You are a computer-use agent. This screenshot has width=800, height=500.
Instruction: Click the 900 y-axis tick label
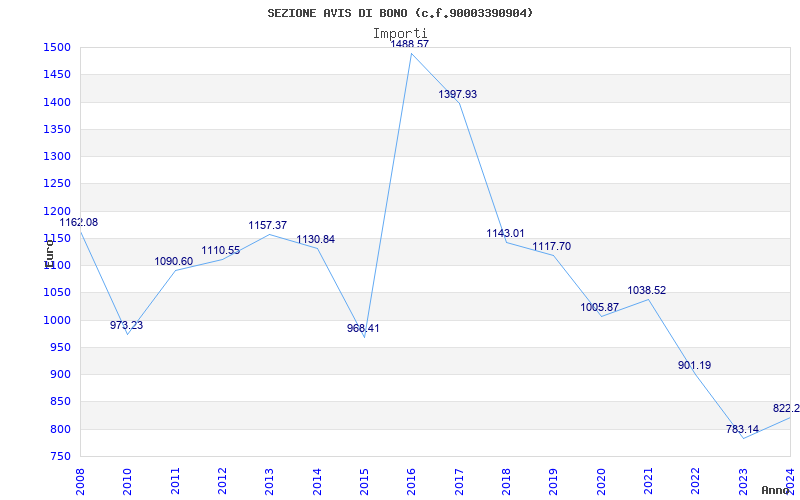(60, 374)
